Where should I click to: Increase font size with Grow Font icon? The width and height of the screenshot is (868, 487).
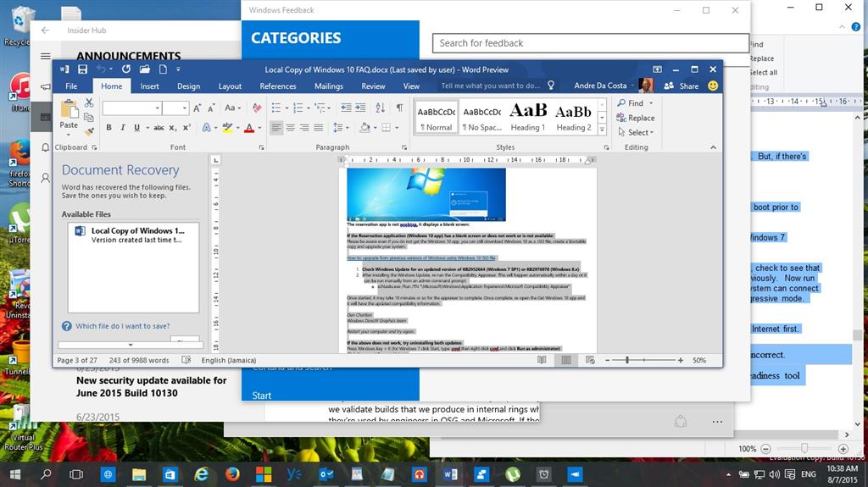tap(197, 108)
